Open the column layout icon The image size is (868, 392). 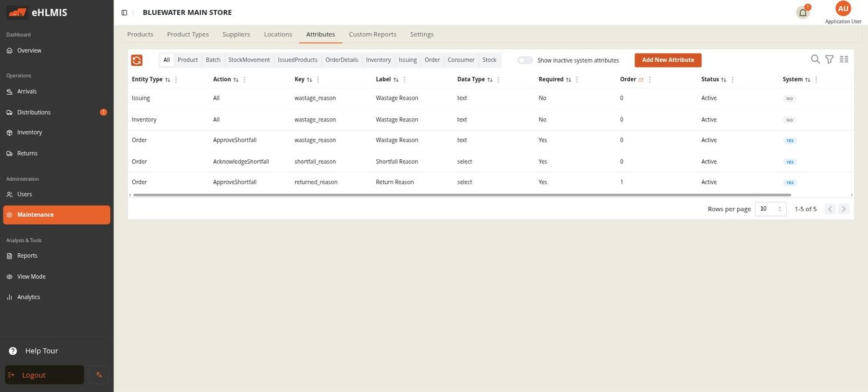tap(844, 59)
